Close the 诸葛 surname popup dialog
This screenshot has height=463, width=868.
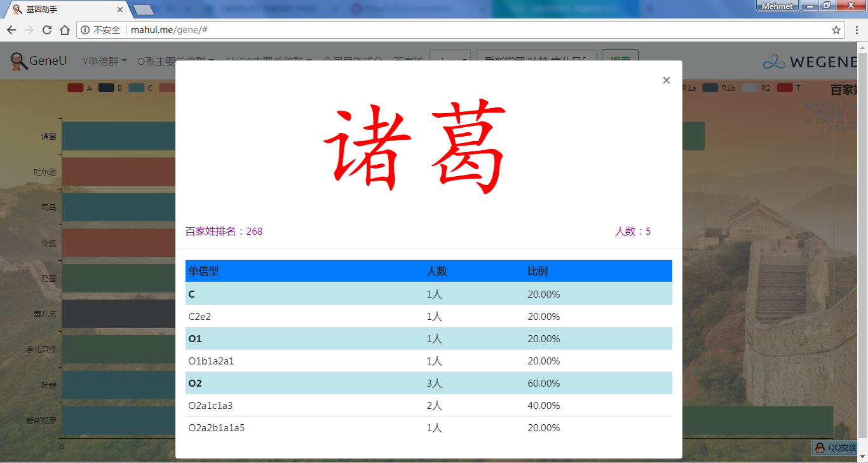pyautogui.click(x=666, y=80)
